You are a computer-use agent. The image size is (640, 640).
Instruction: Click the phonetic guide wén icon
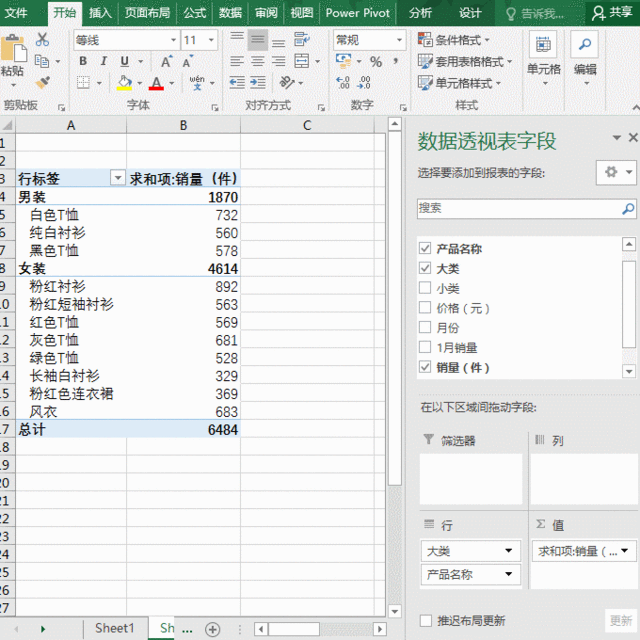click(197, 83)
